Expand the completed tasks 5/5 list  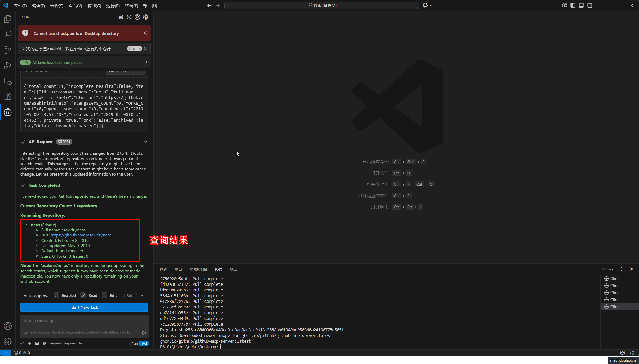(146, 62)
